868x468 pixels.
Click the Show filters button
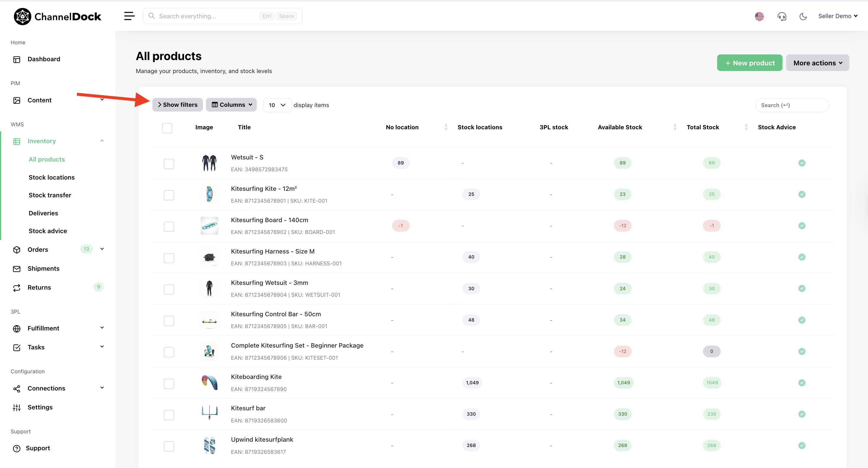tap(178, 105)
